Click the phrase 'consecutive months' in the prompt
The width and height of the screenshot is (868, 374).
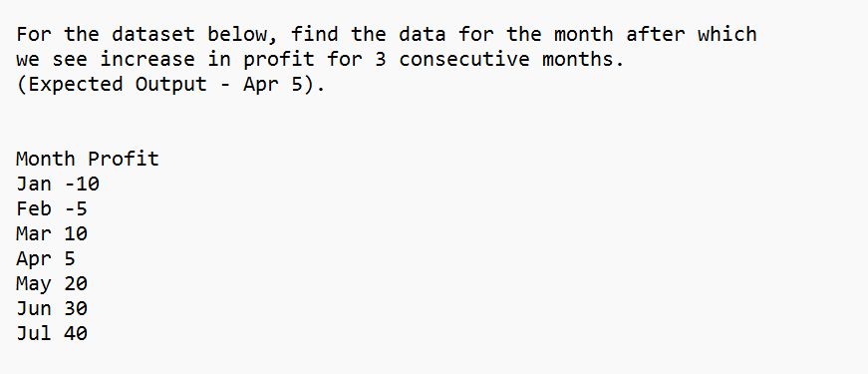click(511, 59)
